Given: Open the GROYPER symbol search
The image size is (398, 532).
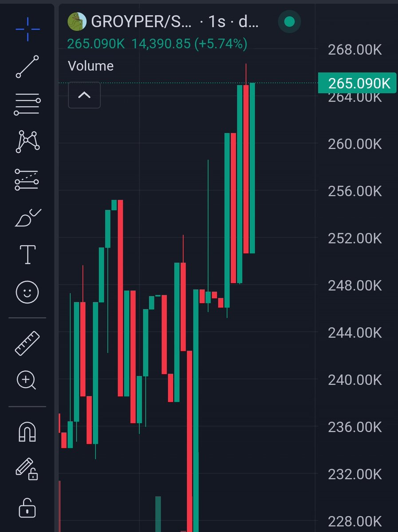Looking at the screenshot, I should [x=141, y=22].
